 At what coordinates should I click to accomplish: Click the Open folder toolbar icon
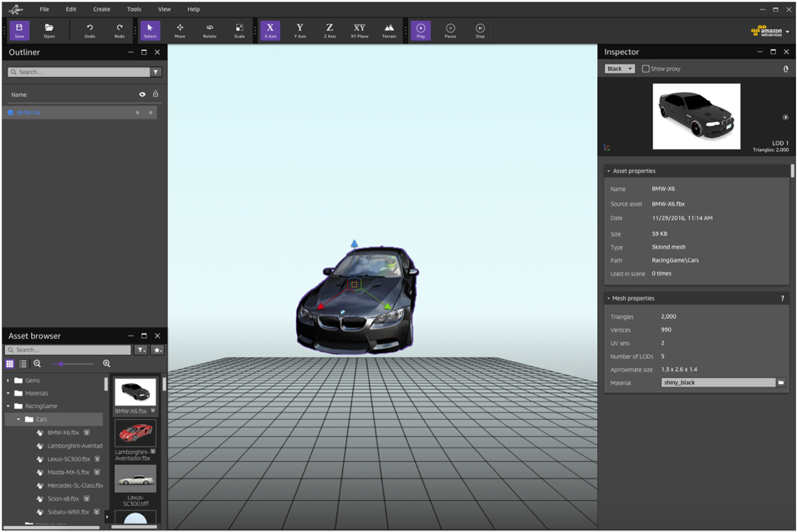[49, 30]
